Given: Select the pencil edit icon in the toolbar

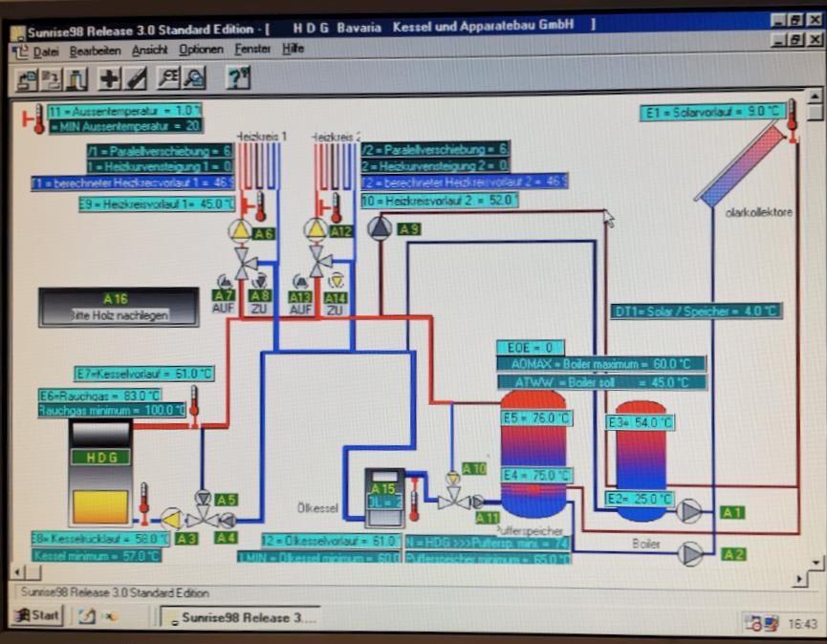Looking at the screenshot, I should point(135,79).
